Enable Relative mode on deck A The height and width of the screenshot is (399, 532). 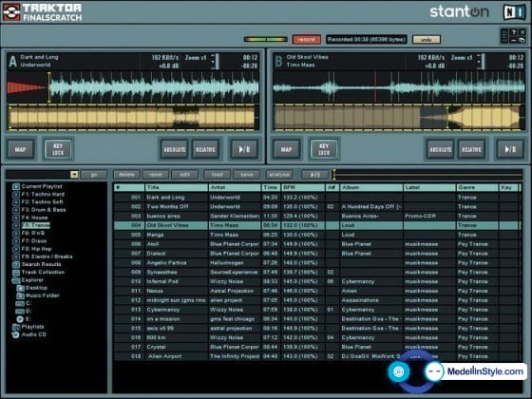pos(205,149)
